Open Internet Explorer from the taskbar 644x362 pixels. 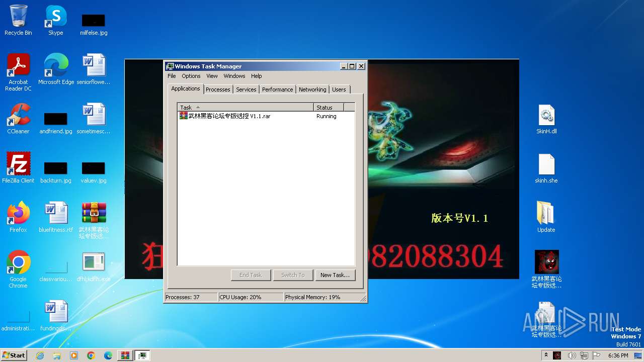click(40, 355)
